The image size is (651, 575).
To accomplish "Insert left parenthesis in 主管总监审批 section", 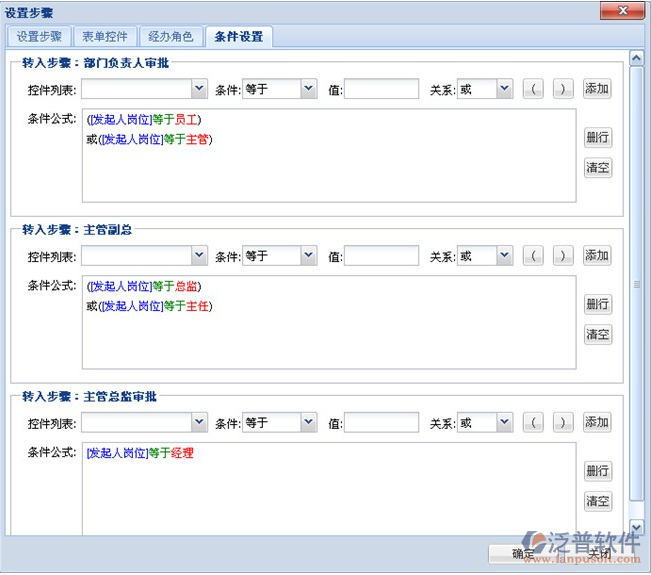I will click(x=534, y=423).
